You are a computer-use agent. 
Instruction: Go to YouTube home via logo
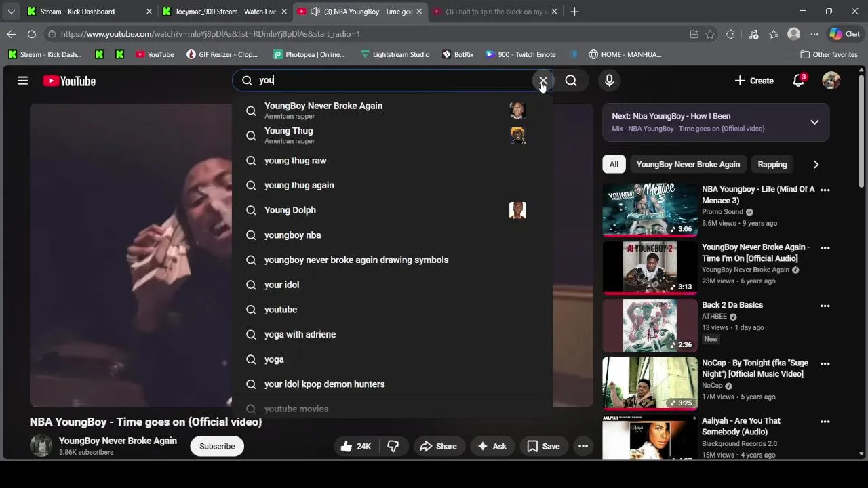(x=69, y=81)
